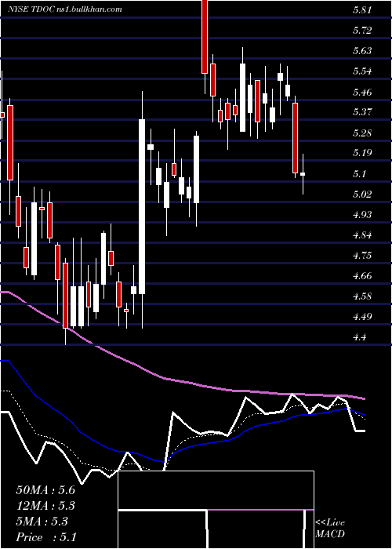Click the 5.1 price axis label
392x549 pixels.
tap(359, 174)
